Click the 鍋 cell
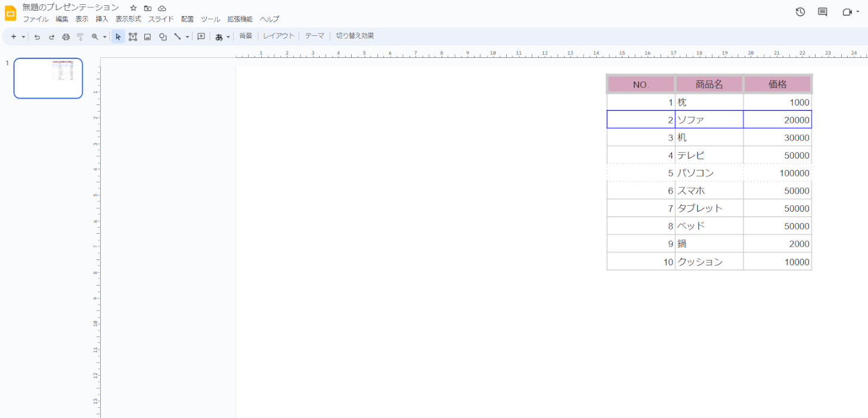Viewport: 868px width, 418px height. pyautogui.click(x=709, y=244)
